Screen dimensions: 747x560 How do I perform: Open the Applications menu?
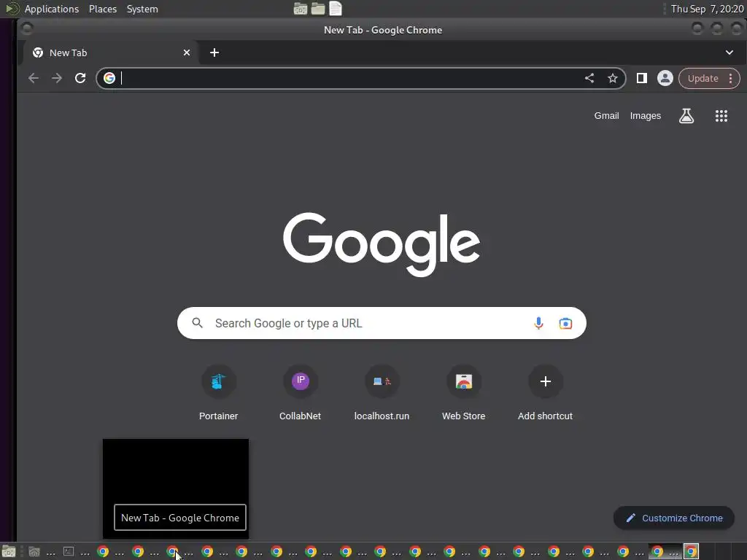point(52,9)
